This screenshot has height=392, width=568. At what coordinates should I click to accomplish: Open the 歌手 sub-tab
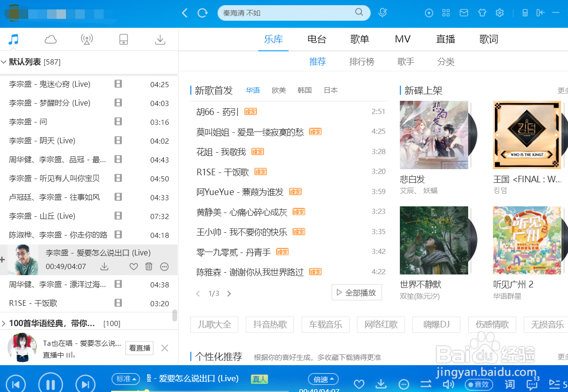click(x=406, y=62)
